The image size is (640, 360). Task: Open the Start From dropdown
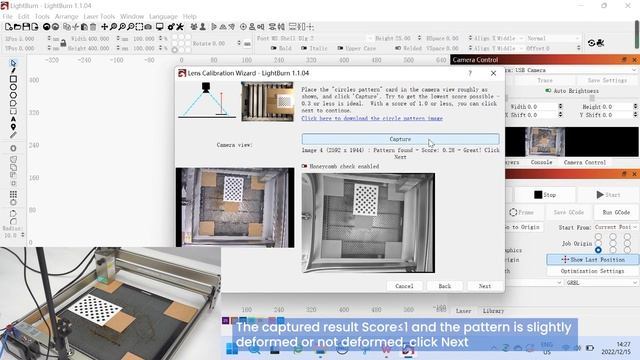[x=616, y=227]
